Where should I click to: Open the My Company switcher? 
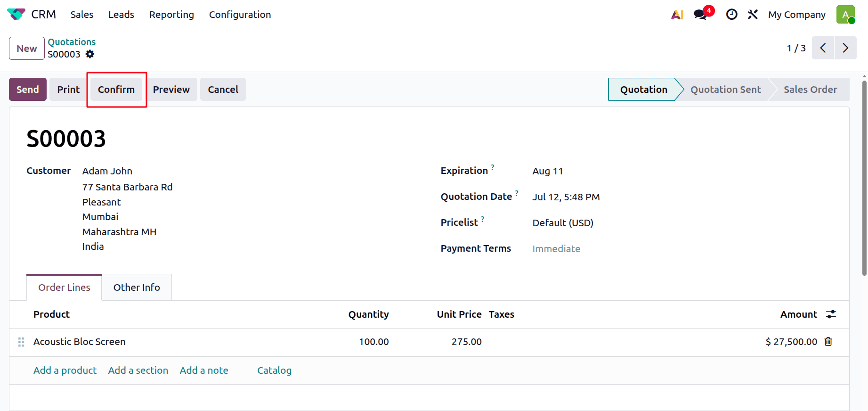point(797,15)
